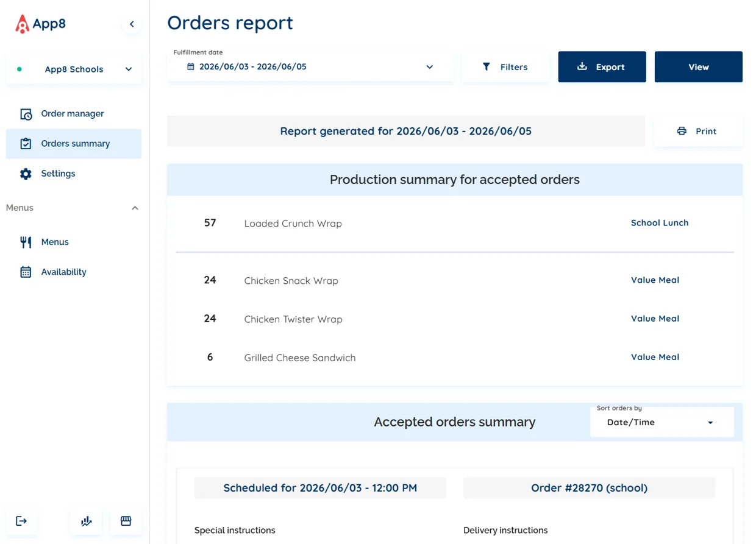Select Orders summary in the sidebar
This screenshot has width=756, height=544.
(x=74, y=144)
